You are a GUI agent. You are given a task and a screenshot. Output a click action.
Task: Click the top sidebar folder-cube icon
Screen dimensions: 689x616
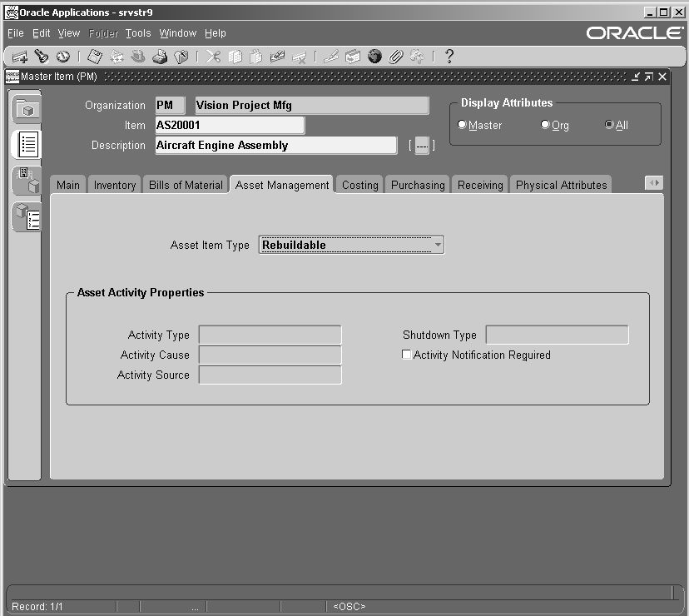[x=26, y=108]
